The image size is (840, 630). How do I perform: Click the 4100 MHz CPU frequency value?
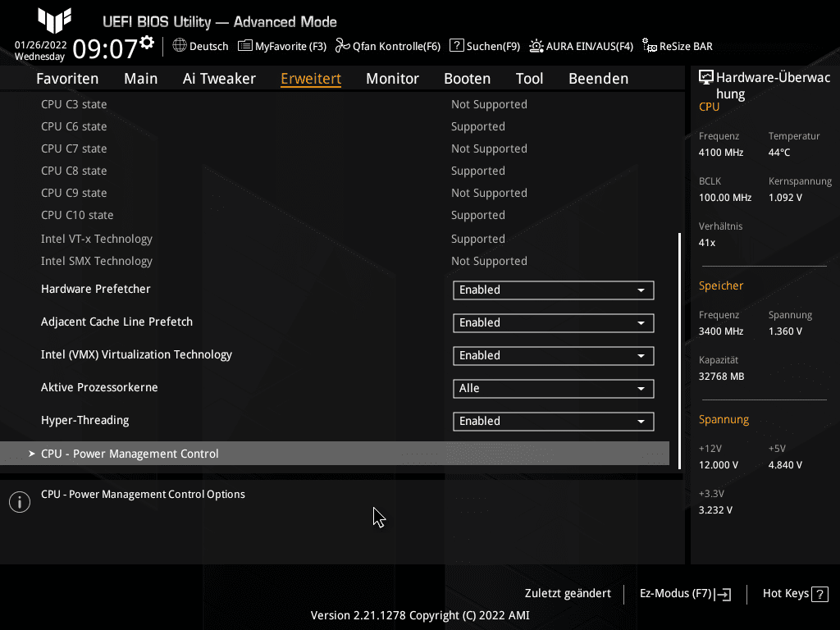coord(721,153)
